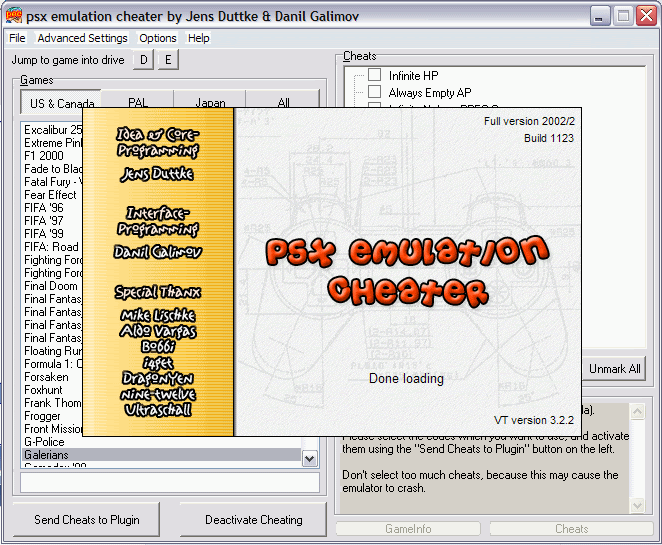Open the Advanced Settings menu
Viewport: 662px width, 545px height.
click(82, 38)
